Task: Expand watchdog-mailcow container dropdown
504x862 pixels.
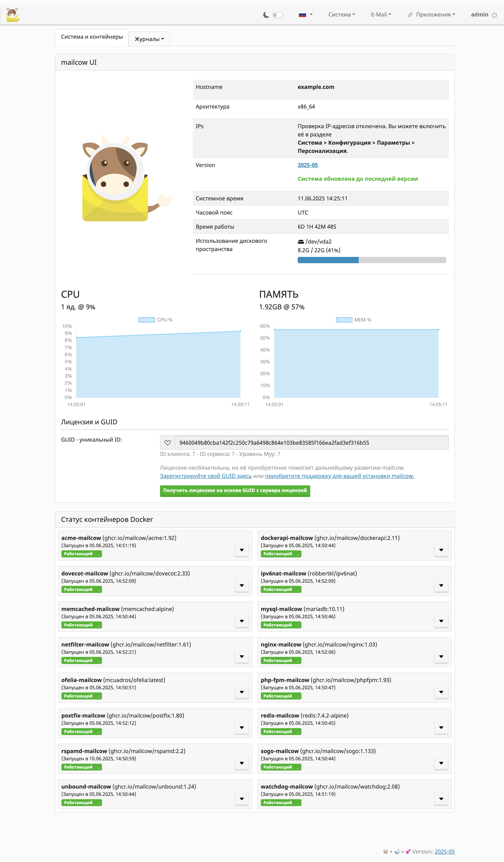Action: tap(441, 799)
